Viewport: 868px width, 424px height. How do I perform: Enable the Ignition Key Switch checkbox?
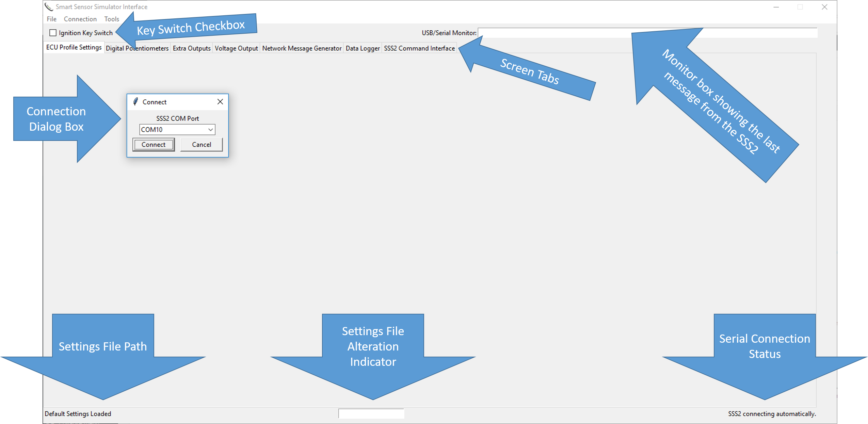click(x=53, y=33)
